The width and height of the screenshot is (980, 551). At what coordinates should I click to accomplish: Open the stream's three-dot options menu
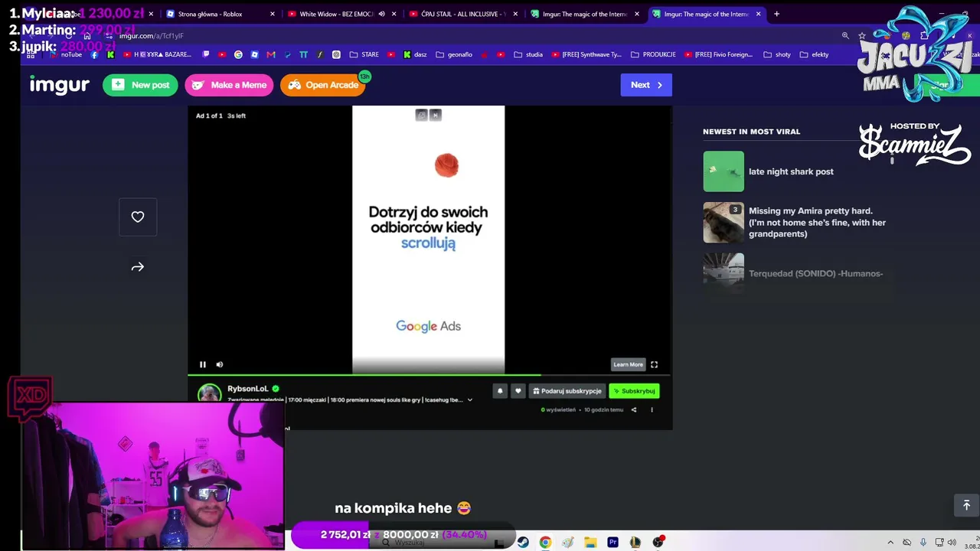click(652, 410)
